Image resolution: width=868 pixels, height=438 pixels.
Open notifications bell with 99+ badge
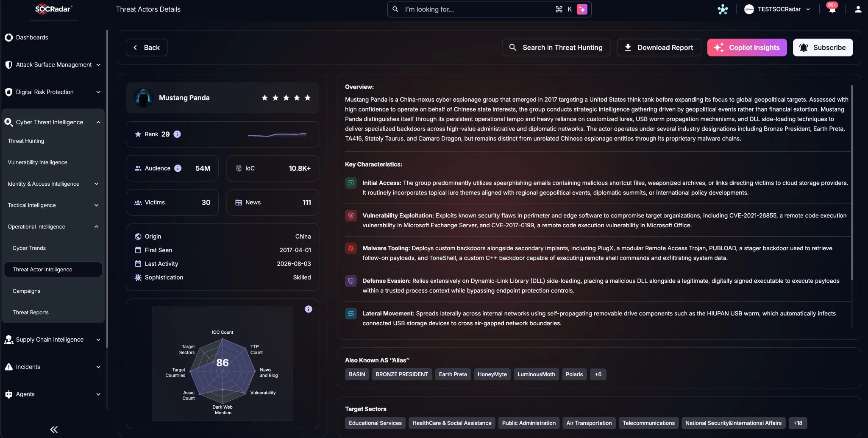(x=832, y=9)
